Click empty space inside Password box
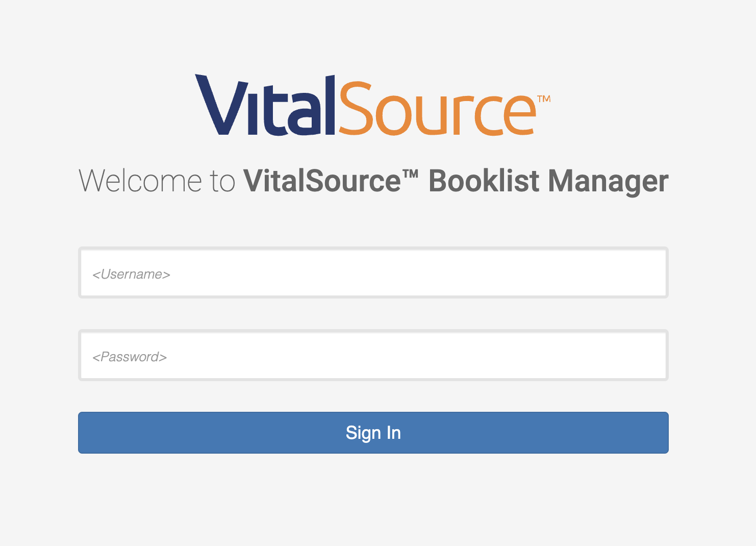This screenshot has height=546, width=756. pyautogui.click(x=418, y=355)
